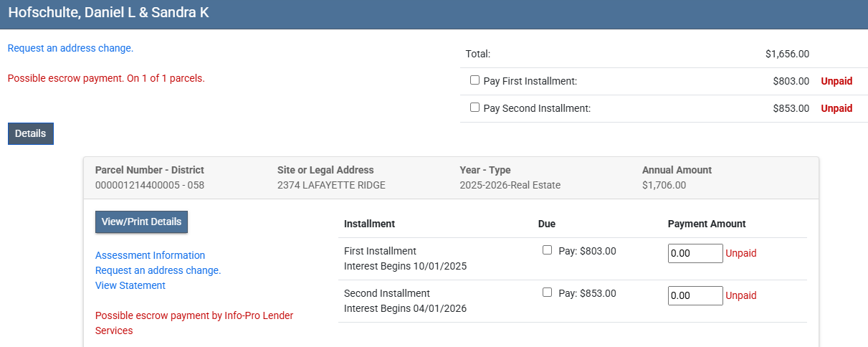Click the red Unpaid status beside $853.00 total
868x347 pixels.
pos(836,108)
